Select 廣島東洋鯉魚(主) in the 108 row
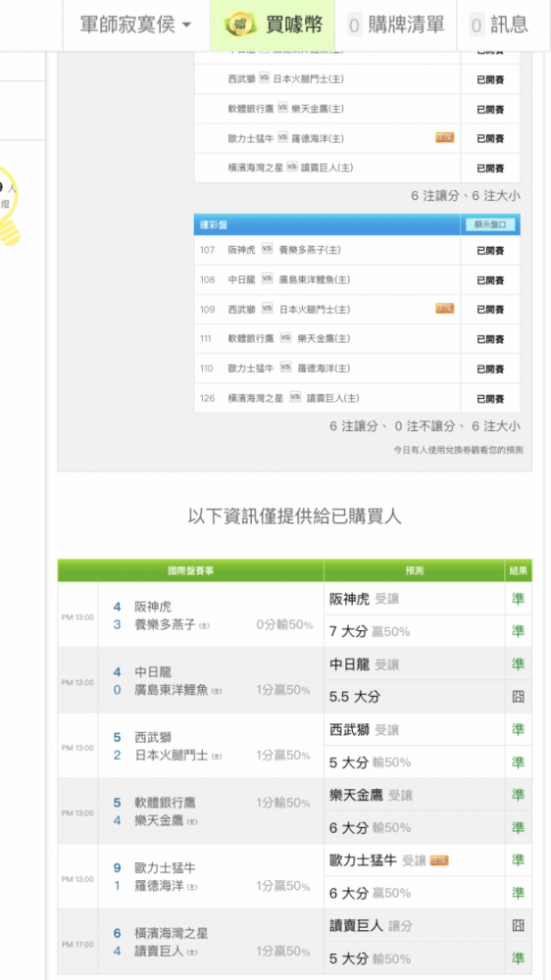The image size is (551, 980). tap(314, 279)
